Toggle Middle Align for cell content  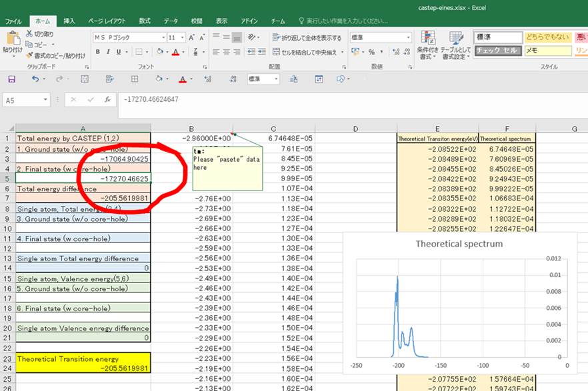coord(227,37)
